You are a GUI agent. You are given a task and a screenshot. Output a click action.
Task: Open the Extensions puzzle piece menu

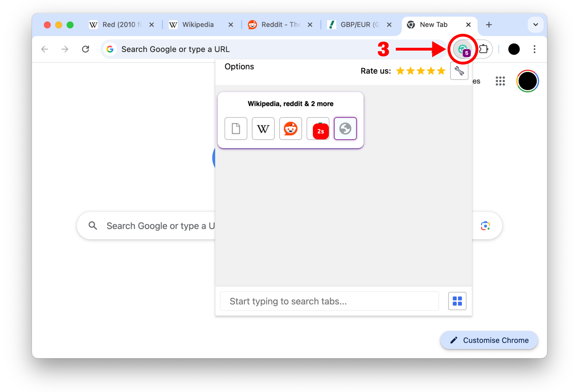483,49
